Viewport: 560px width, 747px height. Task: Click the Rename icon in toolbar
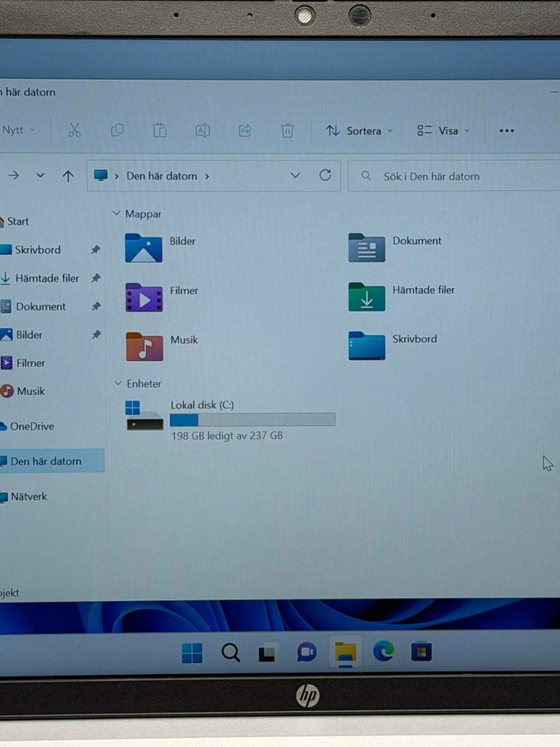click(x=202, y=130)
